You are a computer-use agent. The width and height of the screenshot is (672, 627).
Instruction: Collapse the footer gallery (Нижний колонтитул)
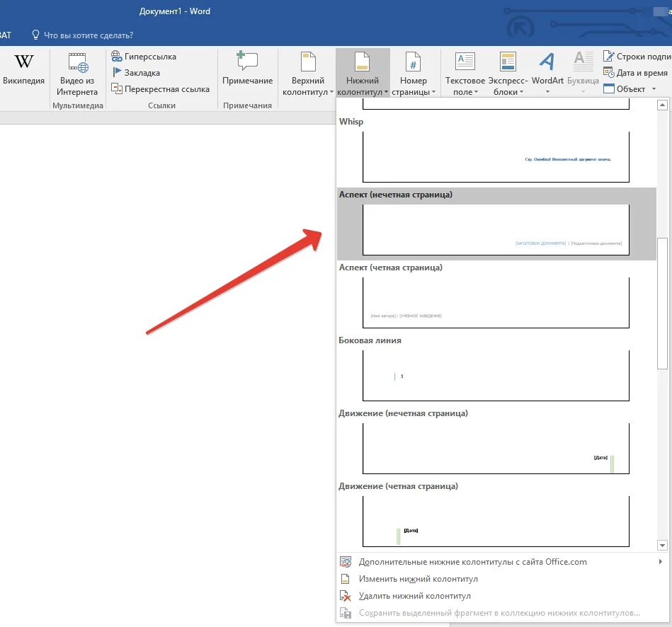[363, 74]
